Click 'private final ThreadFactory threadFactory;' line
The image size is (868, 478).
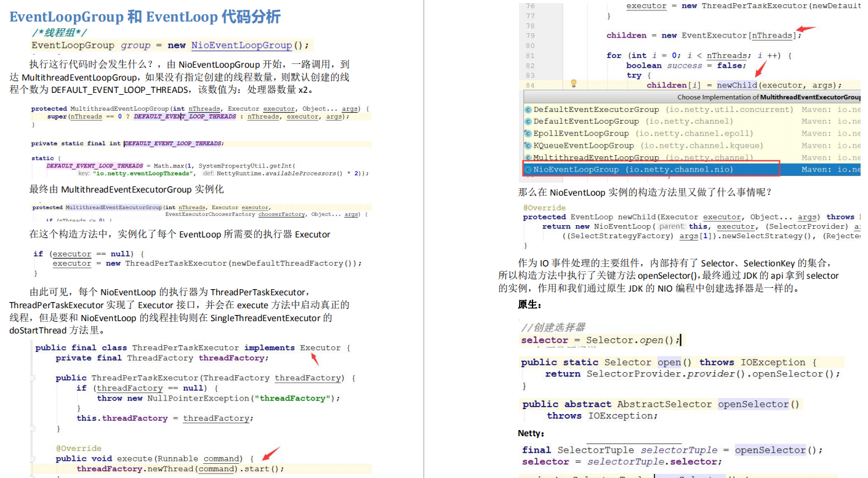point(162,358)
